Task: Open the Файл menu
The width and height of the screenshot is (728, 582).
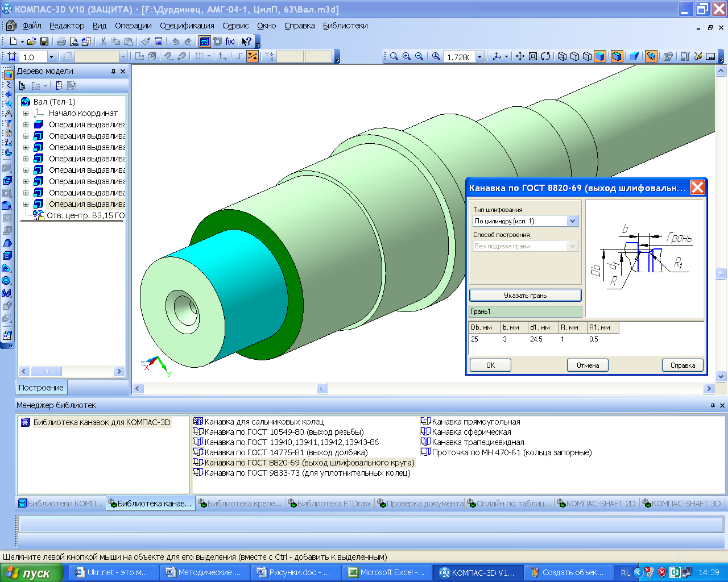Action: point(32,26)
